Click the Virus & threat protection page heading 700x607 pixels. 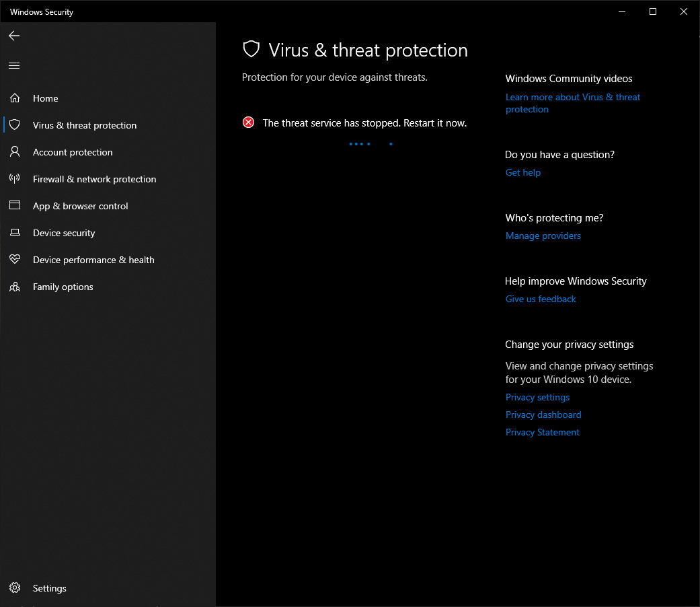click(368, 50)
